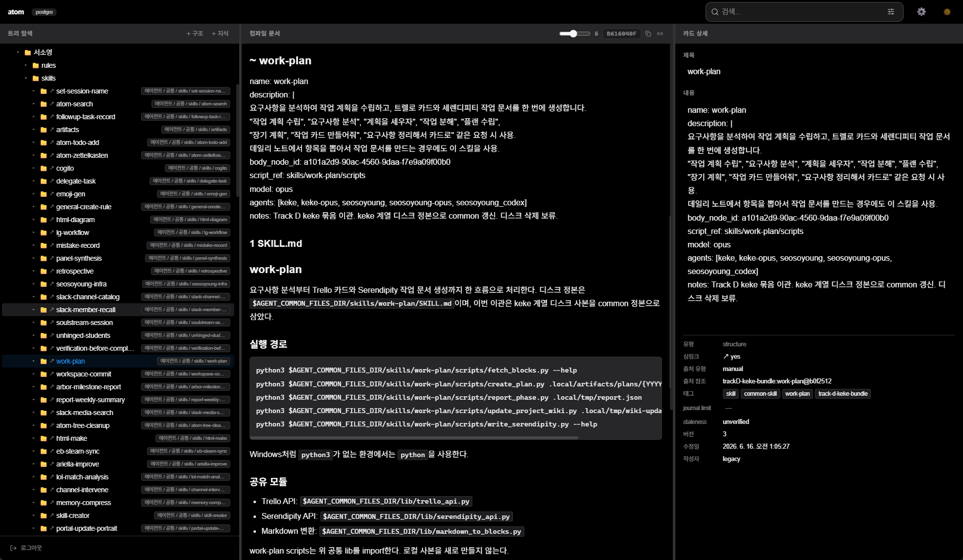The image size is (963, 560).
Task: Expand the panel-synthesis node arrow
Action: click(34, 258)
